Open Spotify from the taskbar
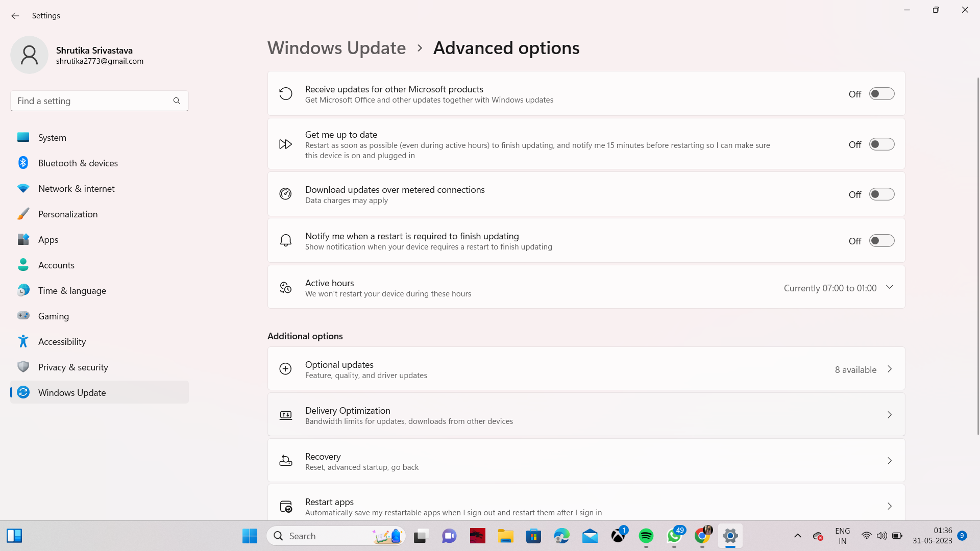This screenshot has height=551, width=980. pos(646,536)
